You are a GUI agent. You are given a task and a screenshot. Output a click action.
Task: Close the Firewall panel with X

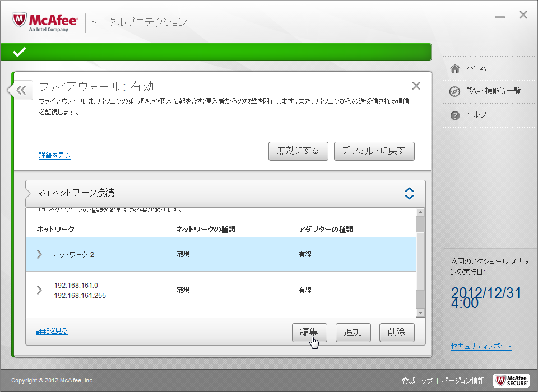click(416, 86)
